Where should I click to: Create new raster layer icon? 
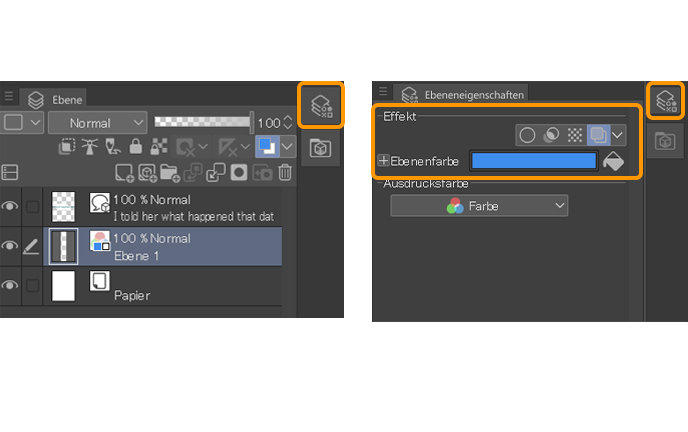click(x=124, y=172)
